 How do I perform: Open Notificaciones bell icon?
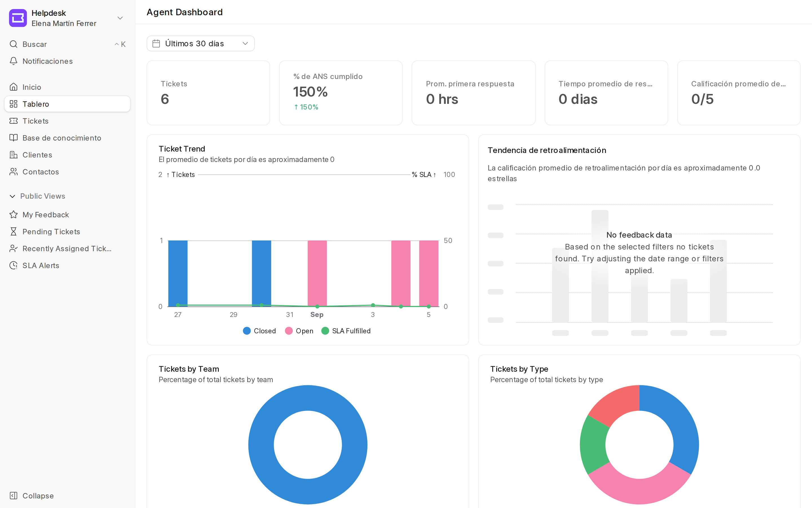click(14, 61)
